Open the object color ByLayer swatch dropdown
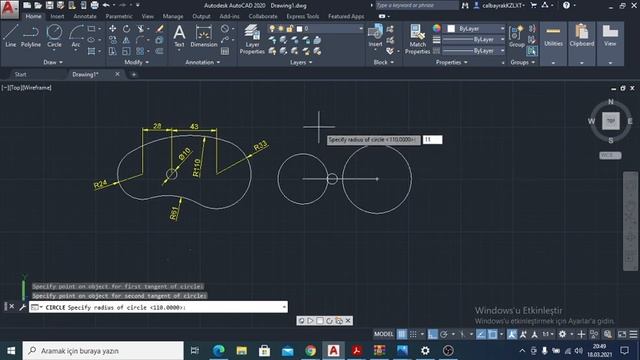This screenshot has width=640, height=360. click(475, 29)
